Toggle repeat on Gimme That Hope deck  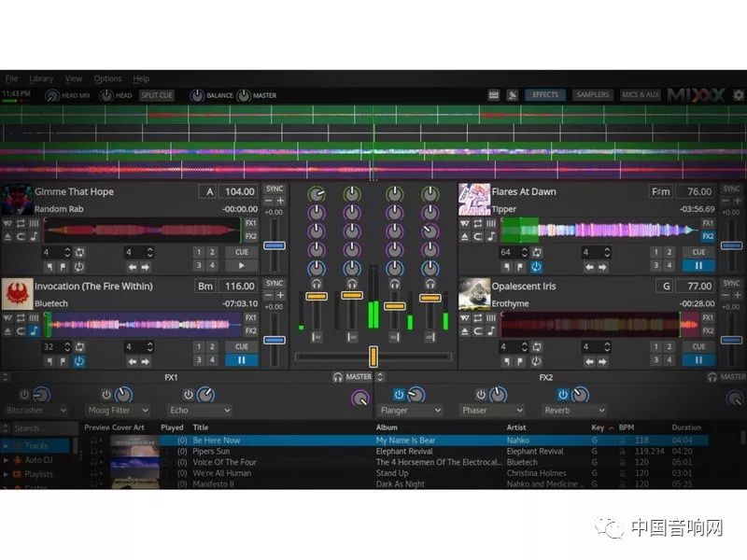pyautogui.click(x=21, y=223)
